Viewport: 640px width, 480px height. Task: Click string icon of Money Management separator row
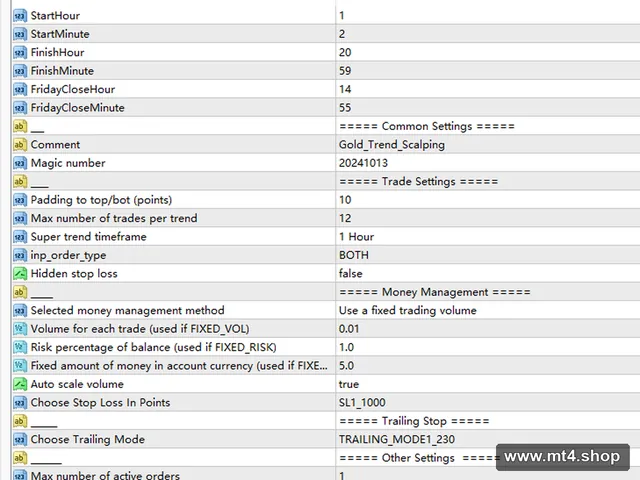[x=20, y=292]
